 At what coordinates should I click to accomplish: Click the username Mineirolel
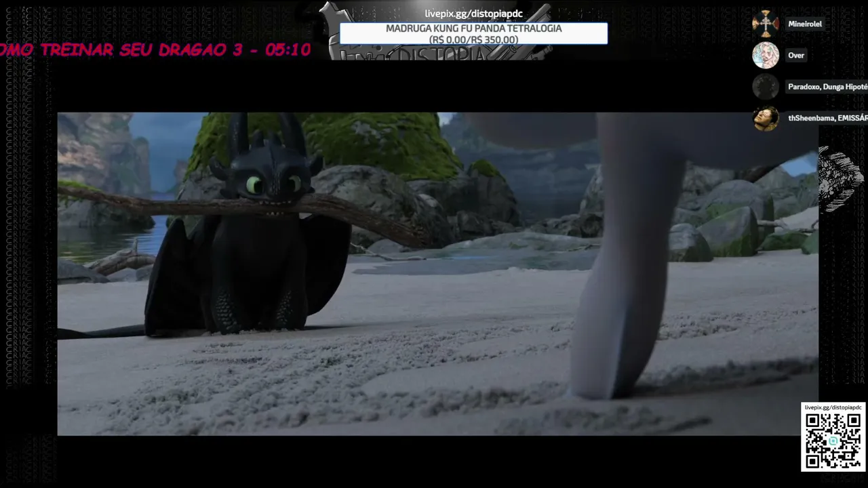pos(805,24)
